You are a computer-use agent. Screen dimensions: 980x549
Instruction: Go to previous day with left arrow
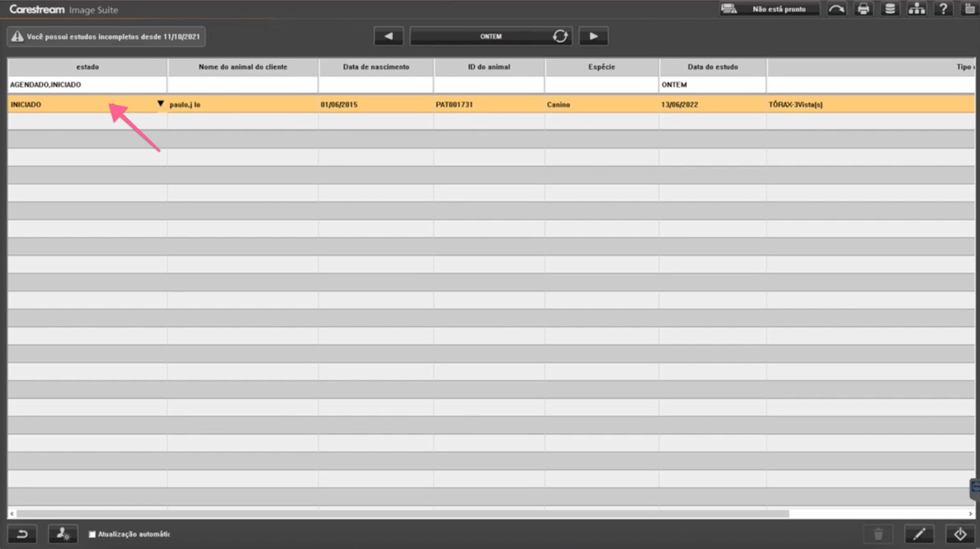(x=389, y=36)
